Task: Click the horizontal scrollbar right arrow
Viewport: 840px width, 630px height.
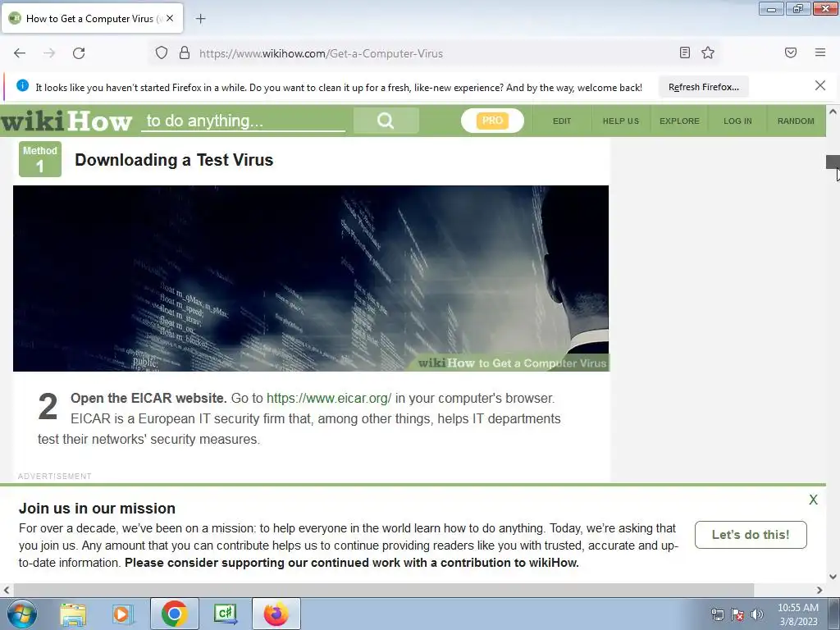Action: pos(819,590)
